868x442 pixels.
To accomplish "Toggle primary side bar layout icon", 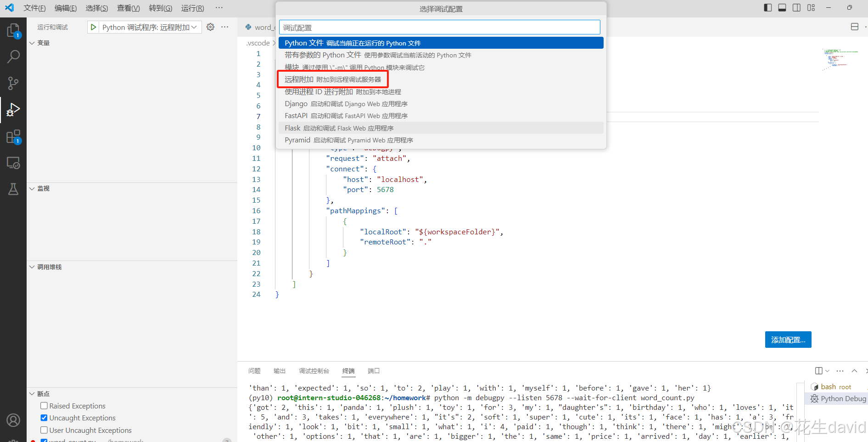I will click(767, 8).
